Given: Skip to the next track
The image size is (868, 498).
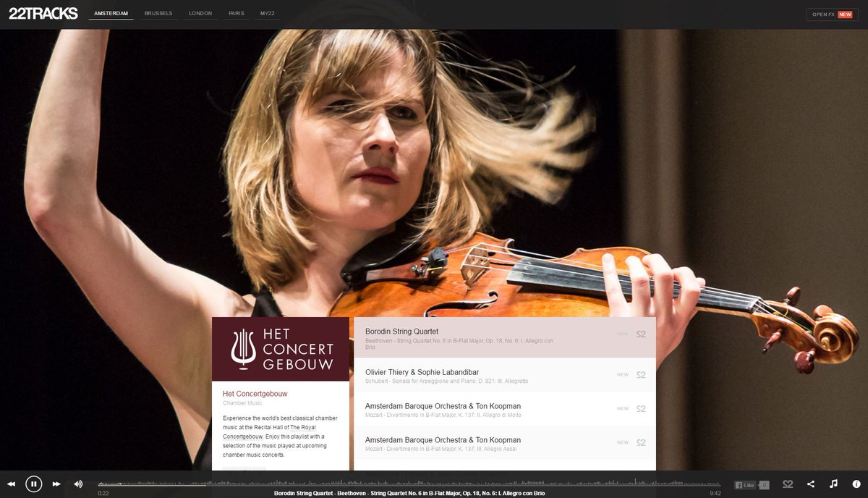Looking at the screenshot, I should point(56,484).
